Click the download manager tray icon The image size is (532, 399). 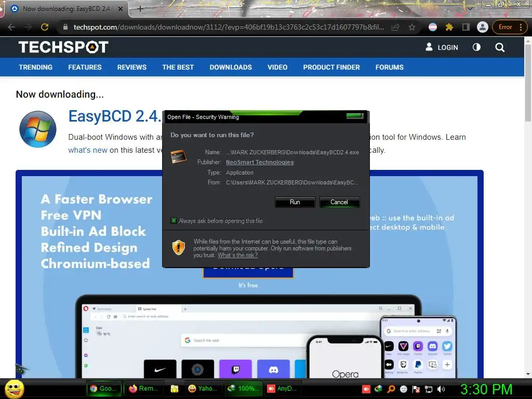(x=378, y=389)
